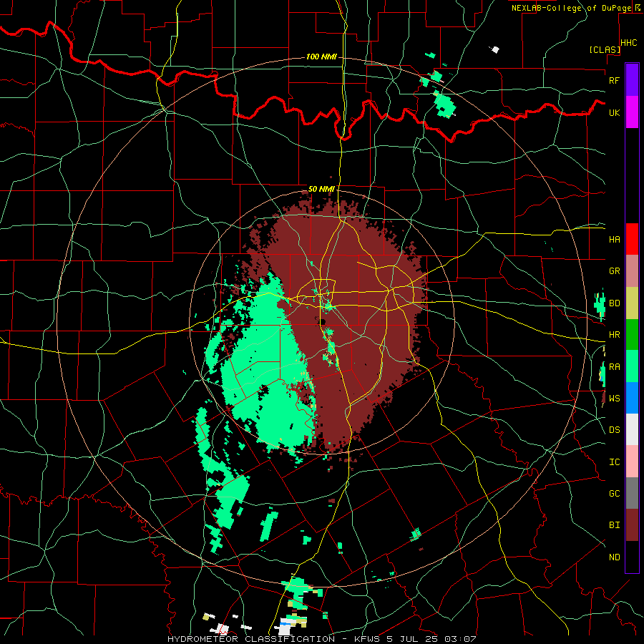Image resolution: width=644 pixels, height=644 pixels.
Task: Click the WS legend label
Action: pyautogui.click(x=614, y=399)
